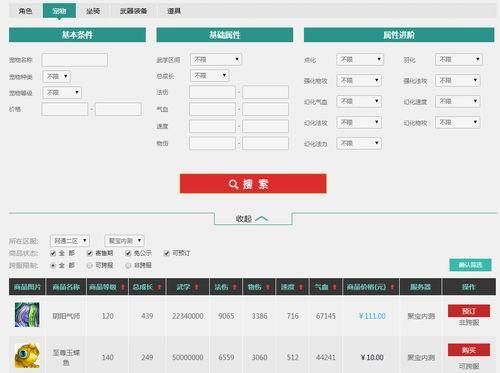Toggle the 全部 item status checkbox
The width and height of the screenshot is (500, 373).
click(53, 253)
